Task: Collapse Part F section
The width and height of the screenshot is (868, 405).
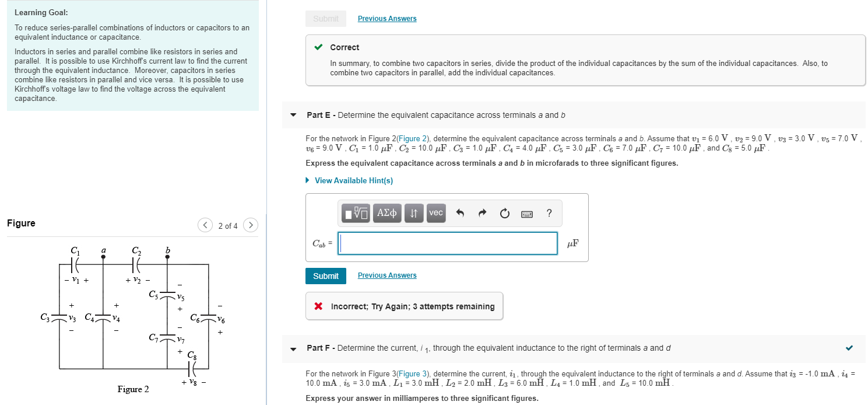Action: click(x=293, y=349)
